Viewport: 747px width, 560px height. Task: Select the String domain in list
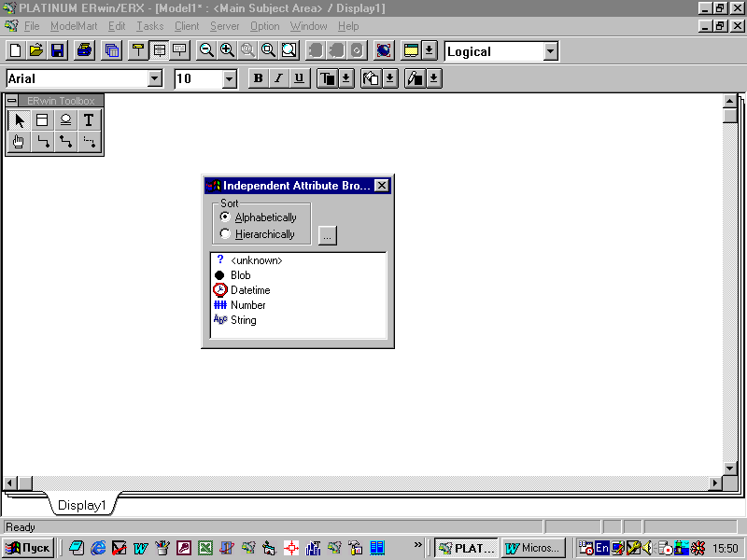pyautogui.click(x=298, y=320)
